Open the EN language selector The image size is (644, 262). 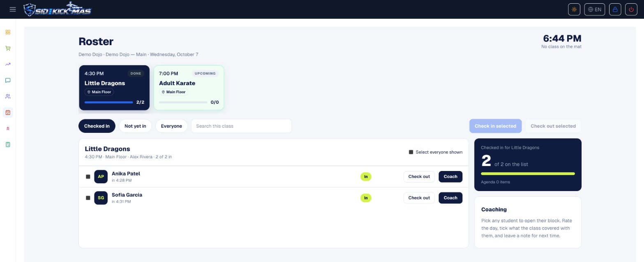tap(594, 9)
